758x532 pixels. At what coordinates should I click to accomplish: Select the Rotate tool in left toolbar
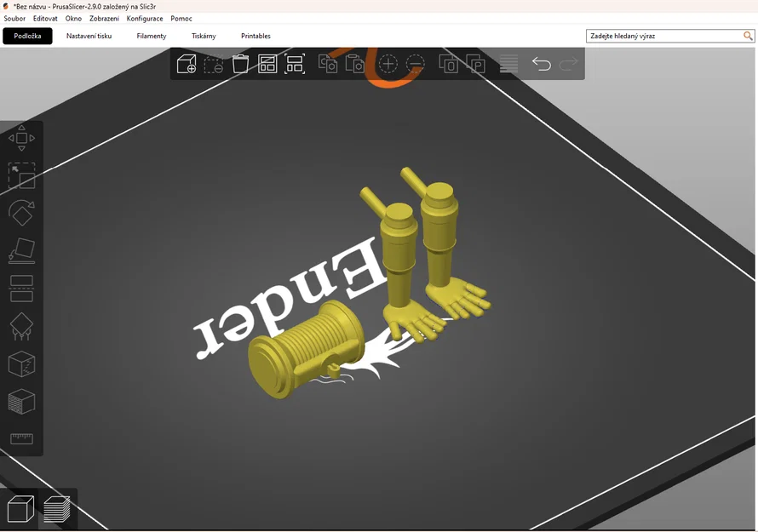coord(22,213)
